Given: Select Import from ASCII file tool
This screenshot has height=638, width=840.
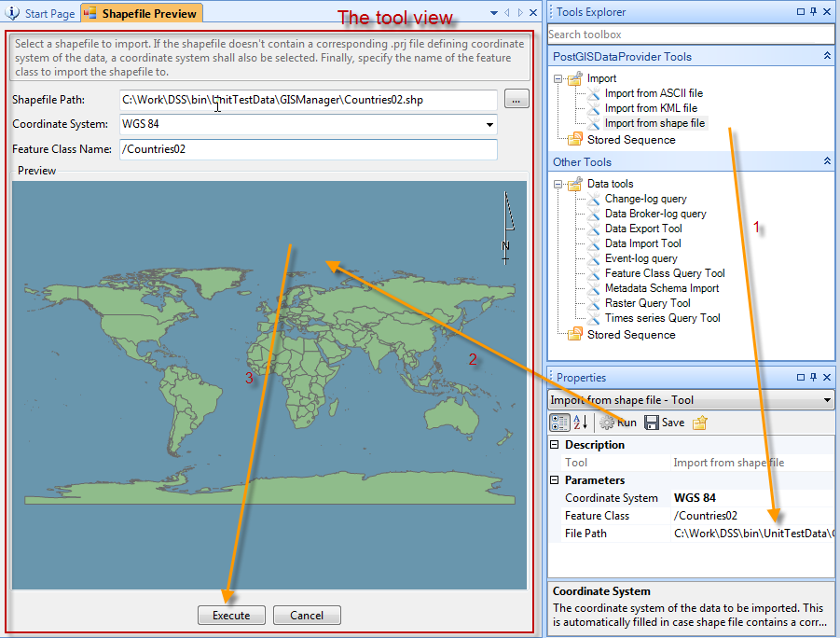Looking at the screenshot, I should click(653, 93).
